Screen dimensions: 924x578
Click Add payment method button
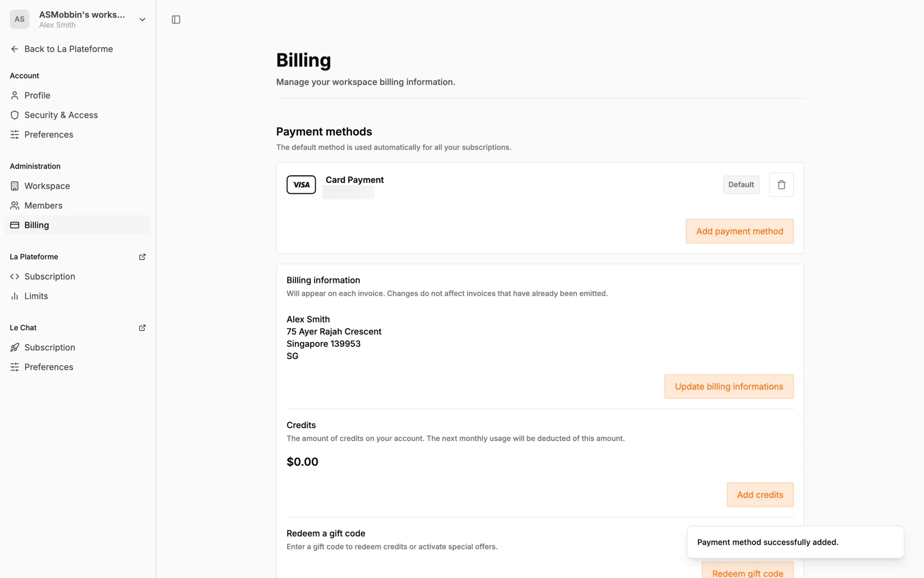739,231
